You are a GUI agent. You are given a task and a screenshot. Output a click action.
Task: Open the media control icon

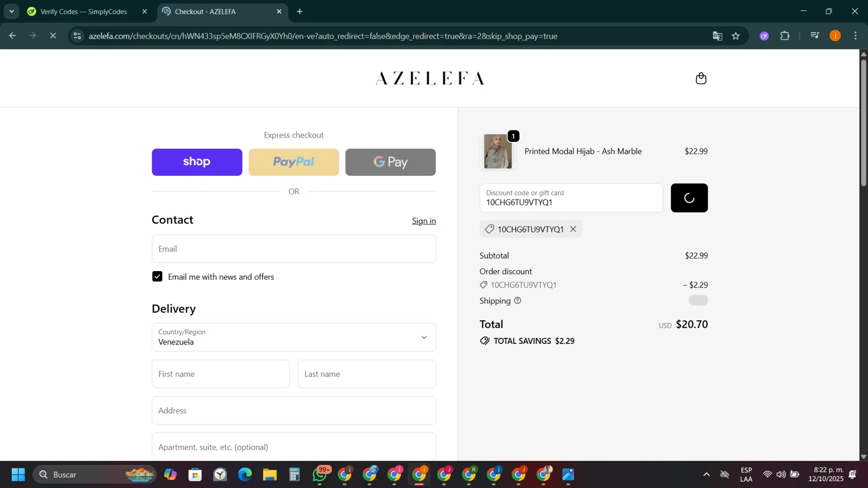(x=815, y=36)
